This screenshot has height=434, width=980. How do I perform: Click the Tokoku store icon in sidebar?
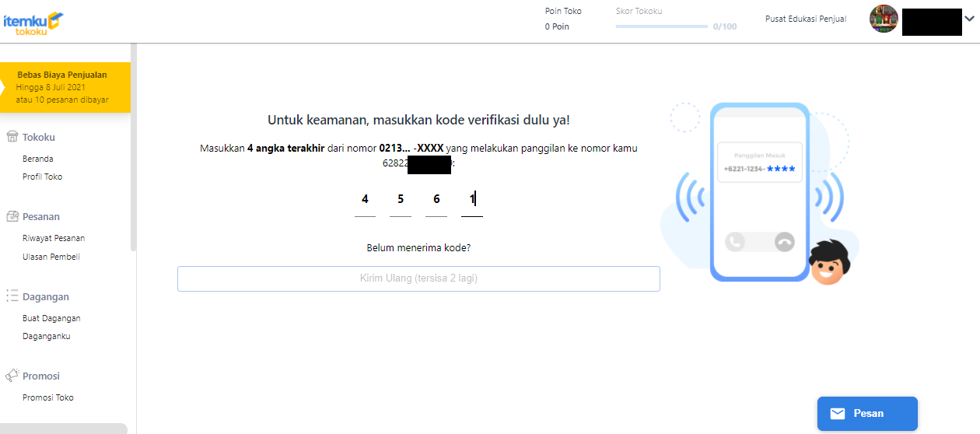12,137
